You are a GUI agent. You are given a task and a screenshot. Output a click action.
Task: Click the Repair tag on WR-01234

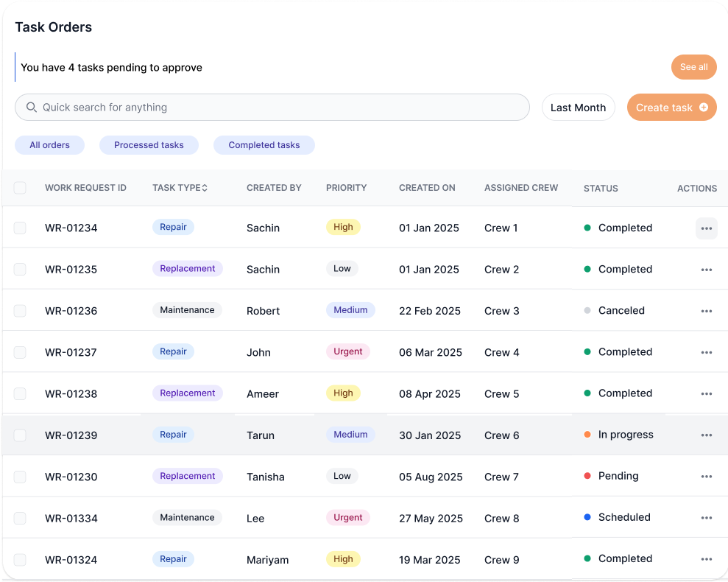coord(173,227)
